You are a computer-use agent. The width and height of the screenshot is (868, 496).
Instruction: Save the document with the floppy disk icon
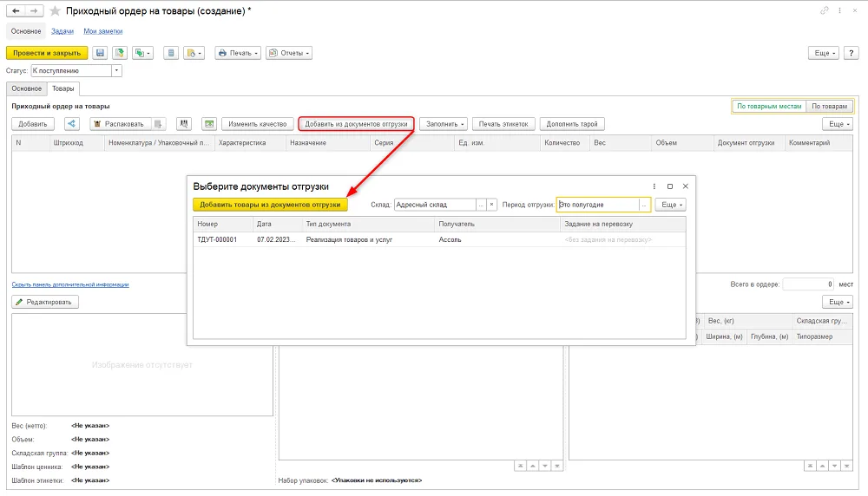click(x=100, y=53)
